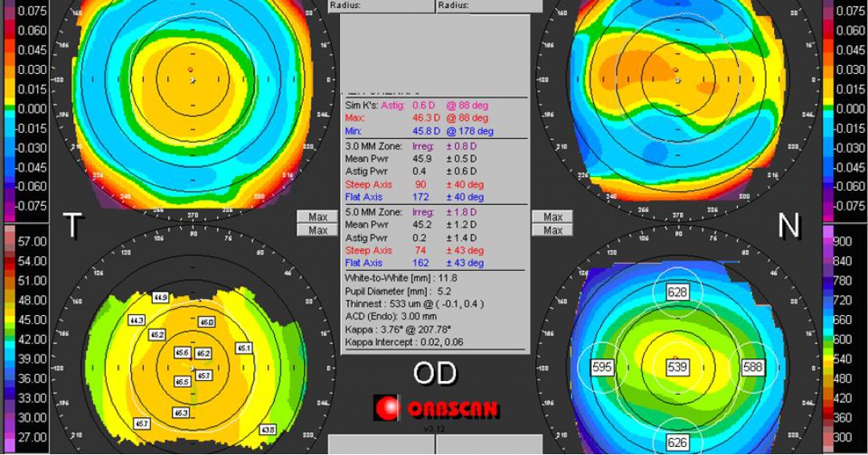Click the OD eye indicator label
This screenshot has width=868, height=455.
click(x=435, y=373)
